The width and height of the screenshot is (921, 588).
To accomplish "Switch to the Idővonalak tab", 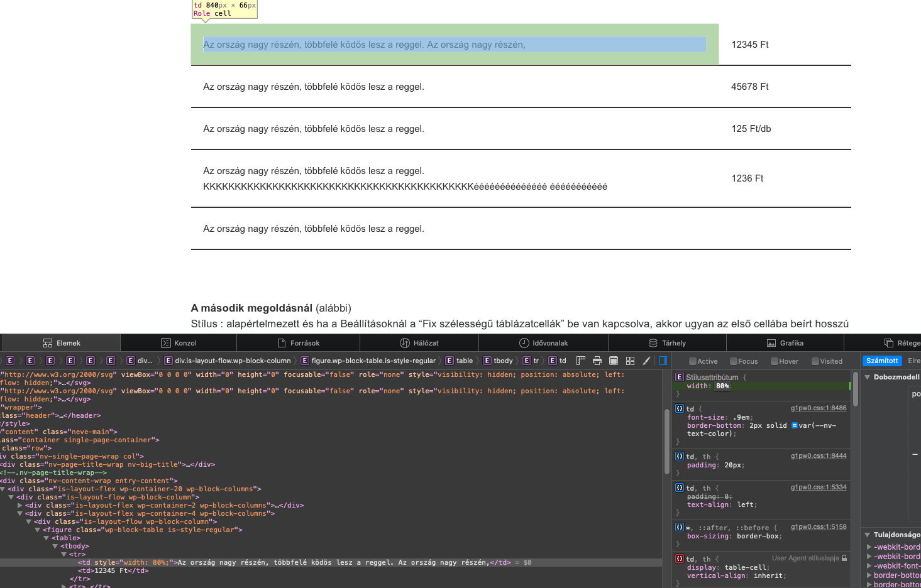I will click(x=543, y=343).
